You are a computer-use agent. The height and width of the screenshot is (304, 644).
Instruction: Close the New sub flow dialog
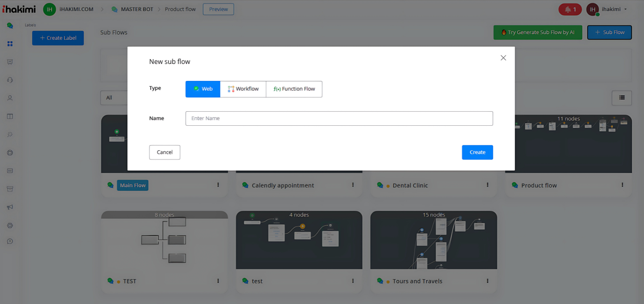[503, 58]
